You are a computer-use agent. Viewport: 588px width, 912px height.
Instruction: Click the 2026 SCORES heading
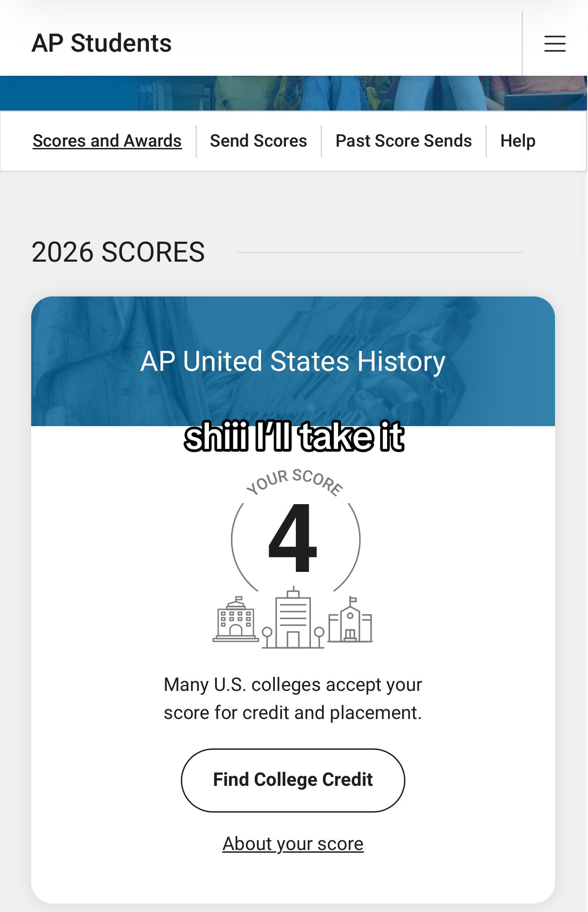pos(118,252)
